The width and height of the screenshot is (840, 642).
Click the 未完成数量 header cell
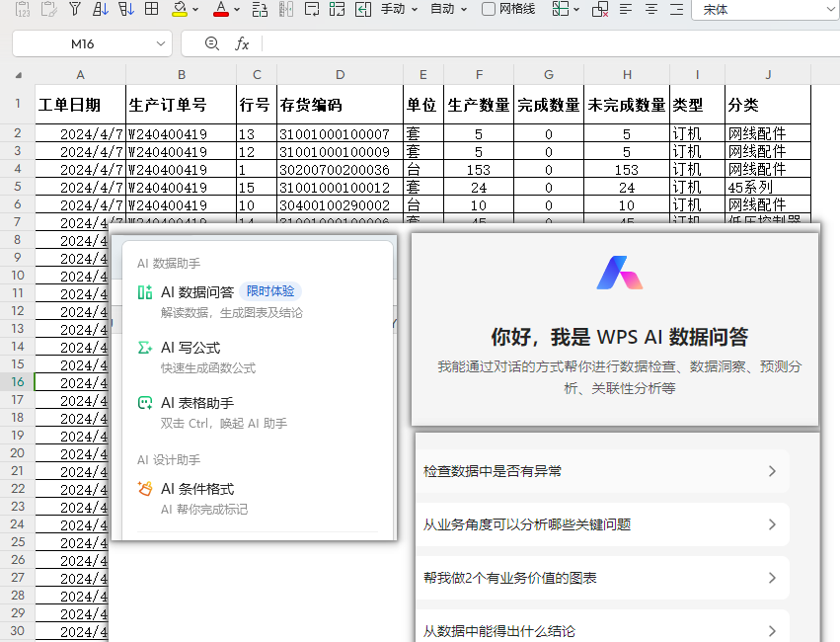point(627,105)
